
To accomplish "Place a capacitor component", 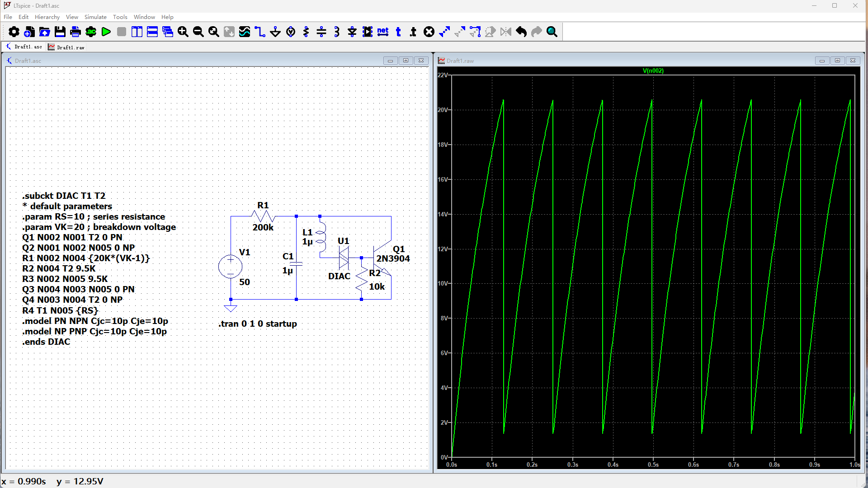I will pos(321,32).
